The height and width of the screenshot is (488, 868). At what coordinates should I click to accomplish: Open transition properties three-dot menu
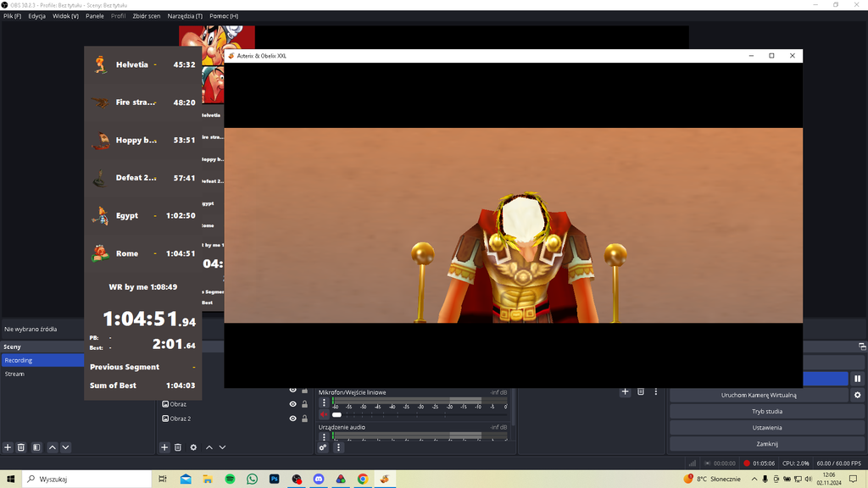(656, 391)
